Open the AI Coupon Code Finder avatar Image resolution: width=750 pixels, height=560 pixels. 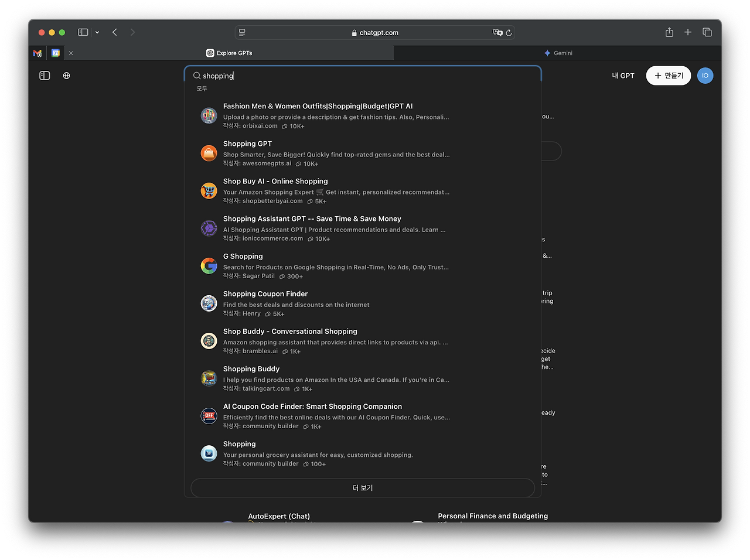click(x=209, y=415)
